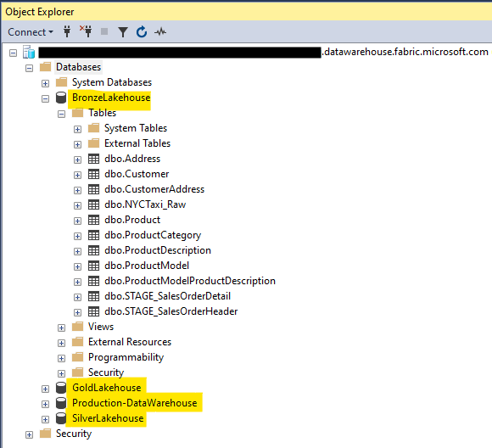Click the Refresh arrow icon
Image resolution: width=492 pixels, height=448 pixels.
tap(142, 31)
